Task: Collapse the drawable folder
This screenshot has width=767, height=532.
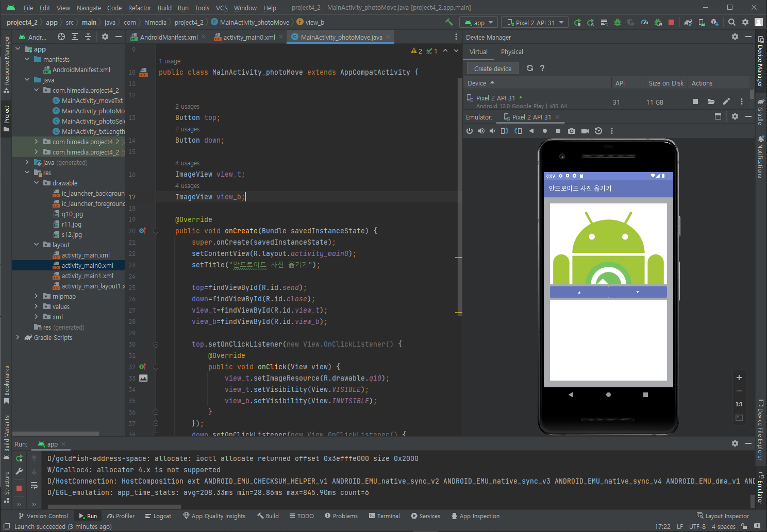Action: [37, 183]
